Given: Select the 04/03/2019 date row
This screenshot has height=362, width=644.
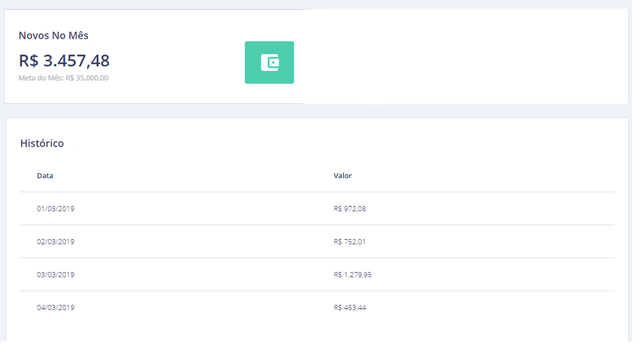Looking at the screenshot, I should click(317, 307).
